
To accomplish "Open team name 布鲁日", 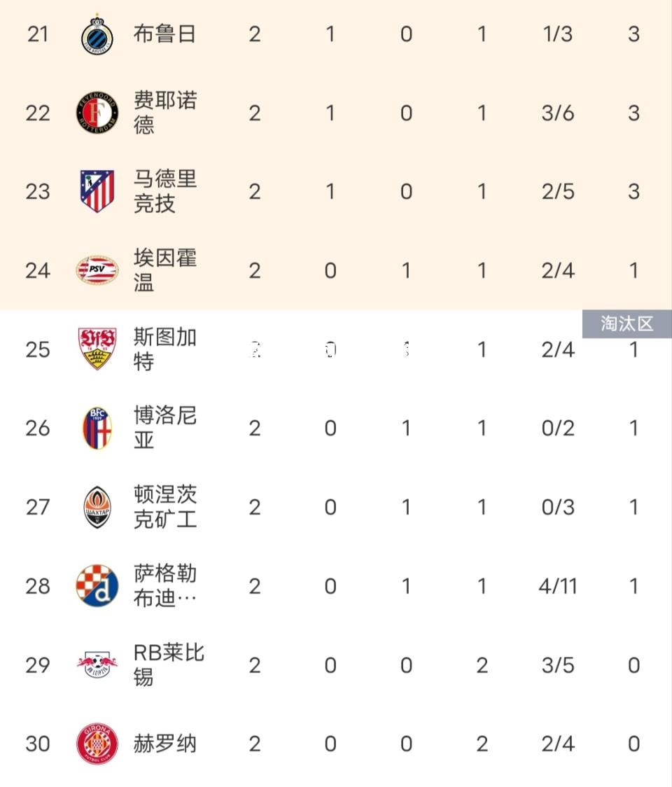I will [x=164, y=34].
